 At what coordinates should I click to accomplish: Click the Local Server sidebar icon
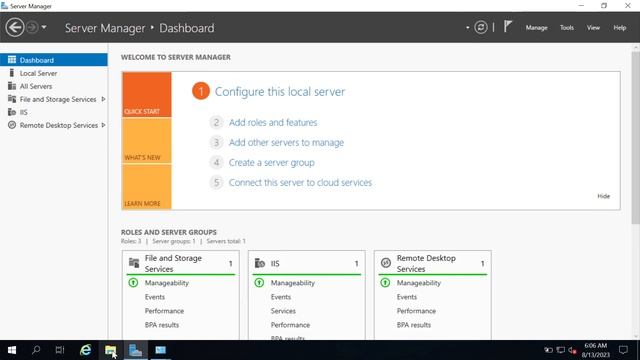pyautogui.click(x=12, y=73)
